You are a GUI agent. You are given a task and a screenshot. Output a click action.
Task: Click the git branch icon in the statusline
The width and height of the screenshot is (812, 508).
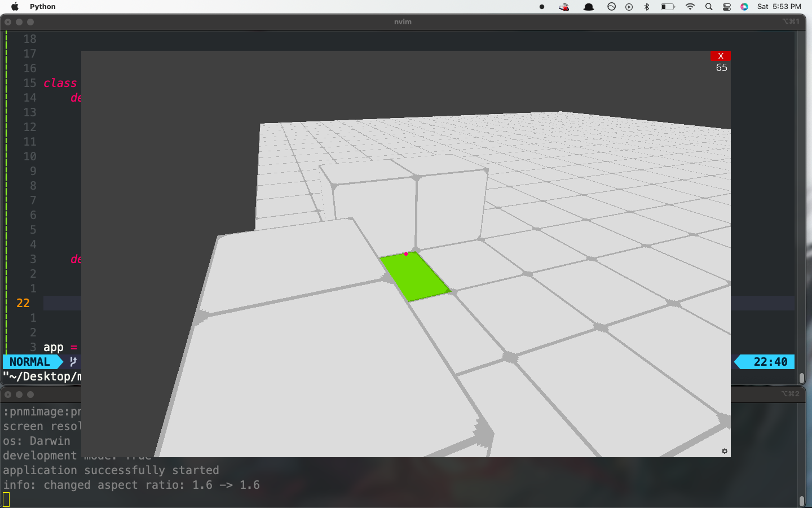tap(72, 362)
